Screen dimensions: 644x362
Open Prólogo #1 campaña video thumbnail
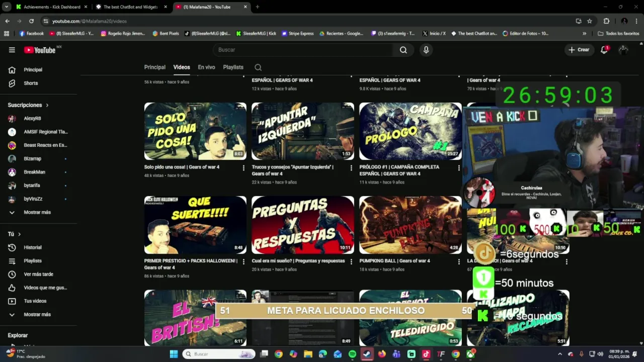(x=411, y=131)
